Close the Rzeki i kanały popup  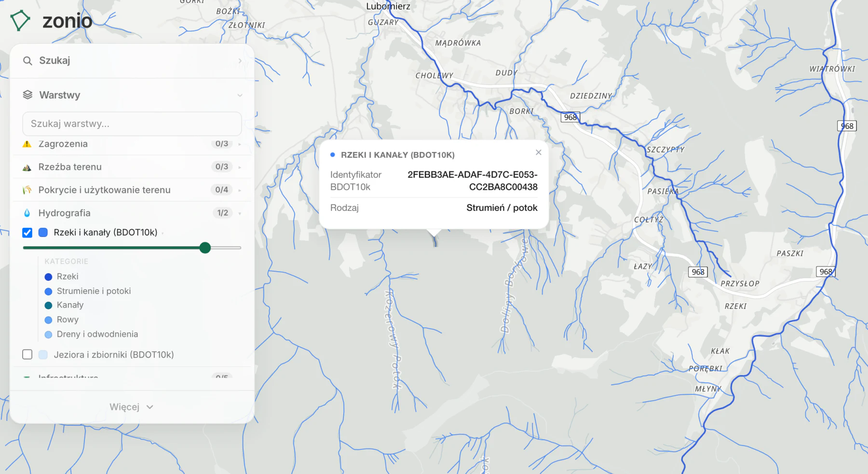point(539,153)
